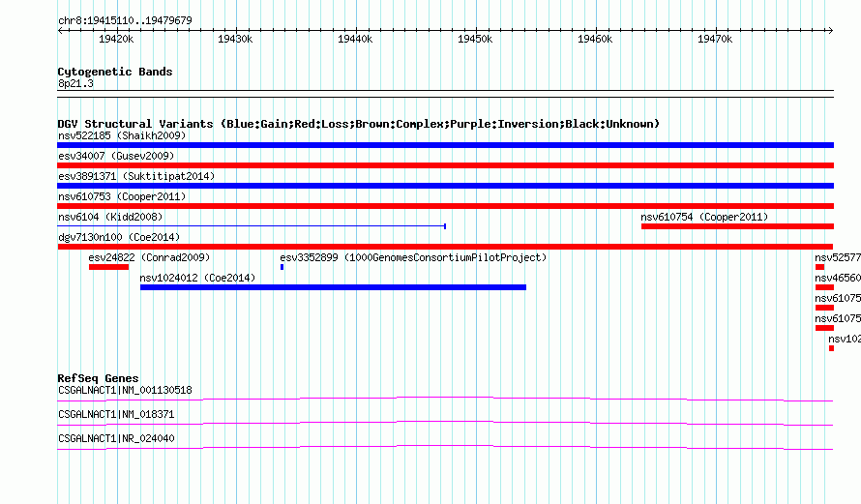Image resolution: width=861 pixels, height=504 pixels.
Task: Click the 19430k ruler label
Action: pos(235,39)
